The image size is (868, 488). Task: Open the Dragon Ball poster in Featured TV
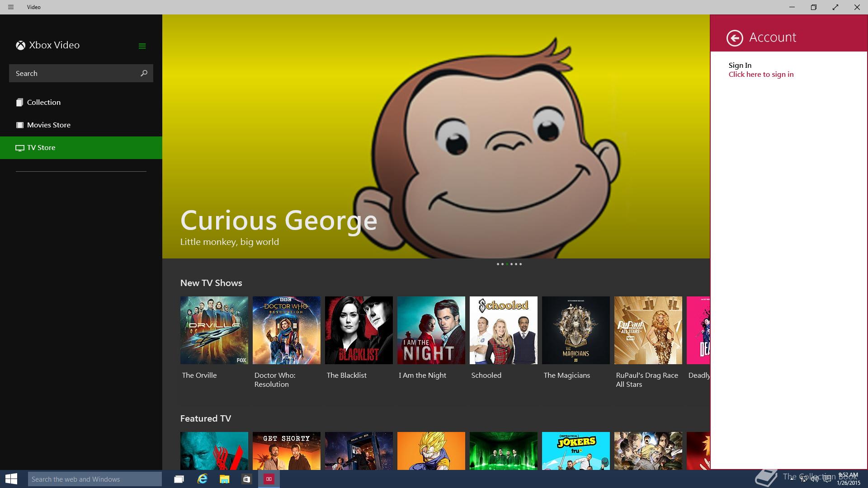click(x=431, y=451)
